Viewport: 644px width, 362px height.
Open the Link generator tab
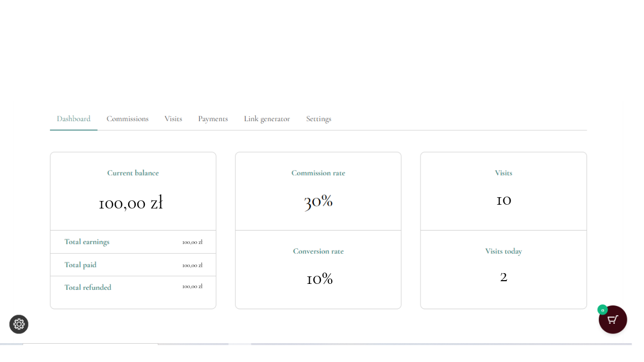pos(267,119)
